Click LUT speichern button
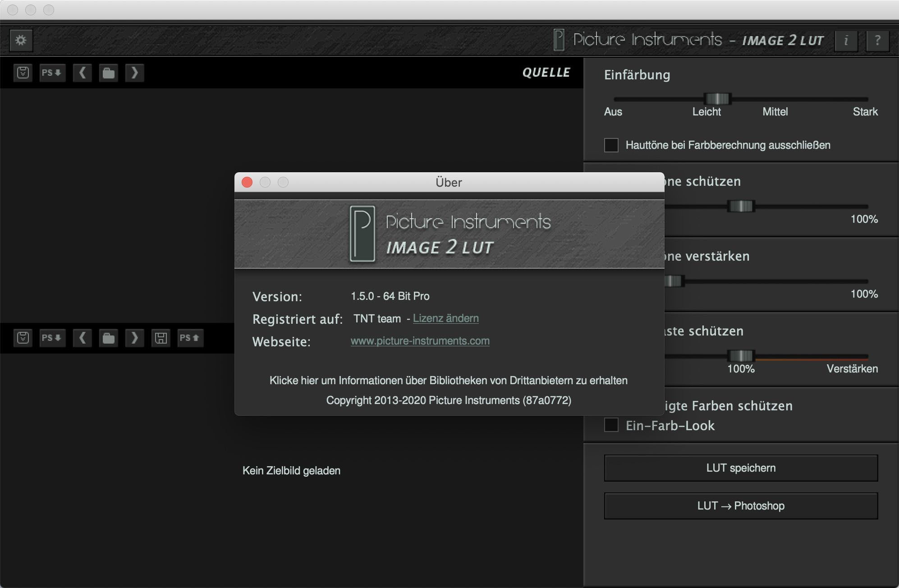 point(741,468)
